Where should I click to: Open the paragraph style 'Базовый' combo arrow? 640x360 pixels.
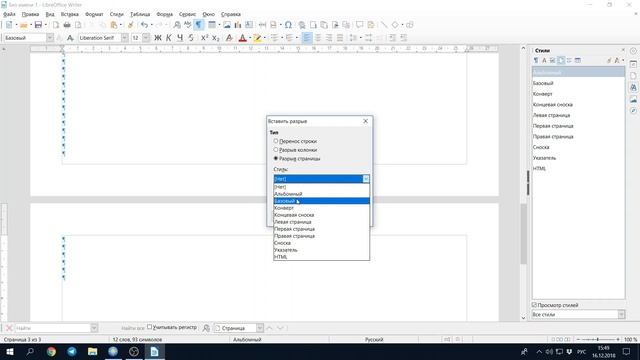click(50, 38)
